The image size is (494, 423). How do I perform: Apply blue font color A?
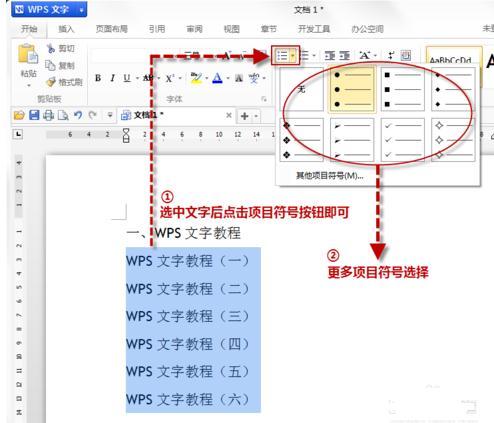(217, 78)
